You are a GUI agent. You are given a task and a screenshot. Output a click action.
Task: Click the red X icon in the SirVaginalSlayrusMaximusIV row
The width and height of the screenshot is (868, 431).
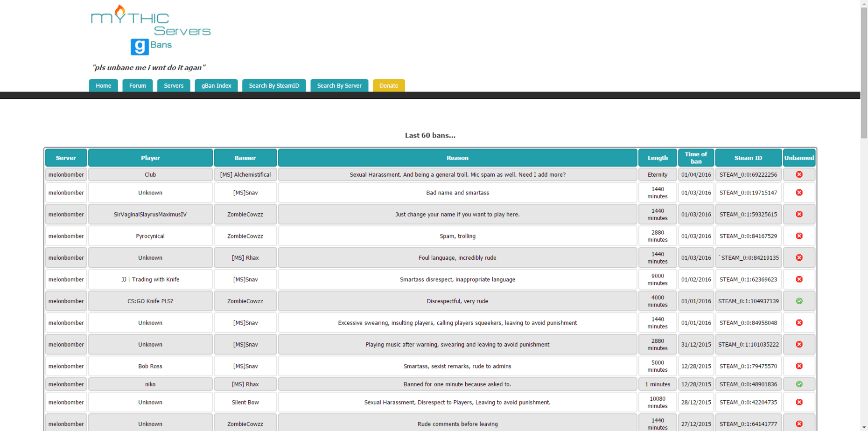(799, 215)
